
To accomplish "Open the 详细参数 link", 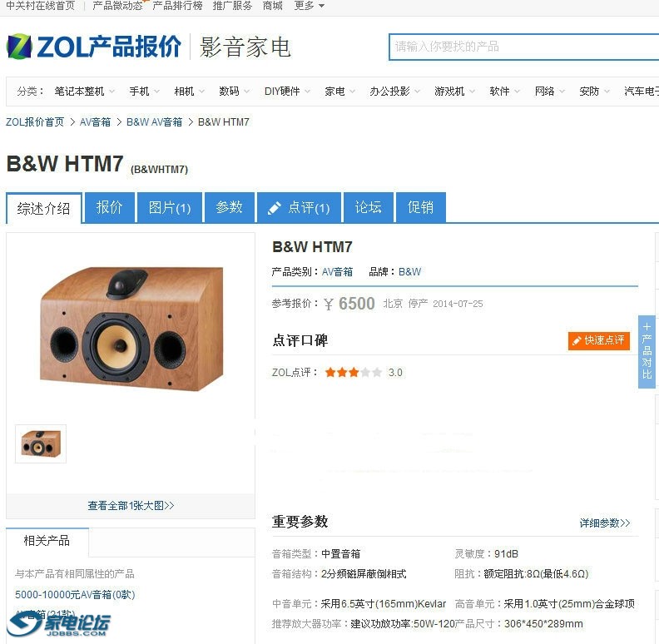I will tap(605, 523).
